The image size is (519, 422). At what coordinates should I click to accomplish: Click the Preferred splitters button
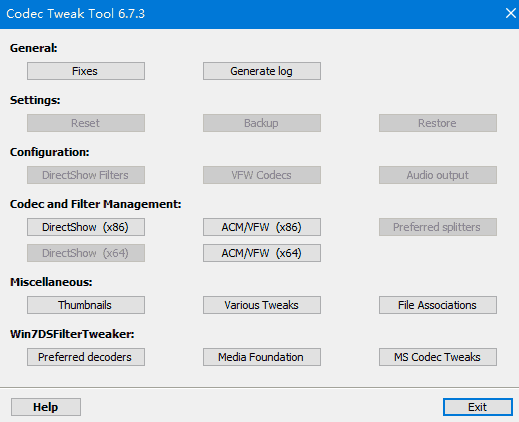(438, 227)
